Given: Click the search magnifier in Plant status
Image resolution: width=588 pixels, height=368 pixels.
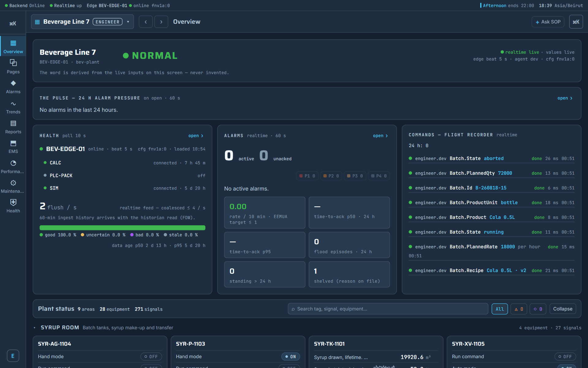Looking at the screenshot, I should pyautogui.click(x=293, y=309).
